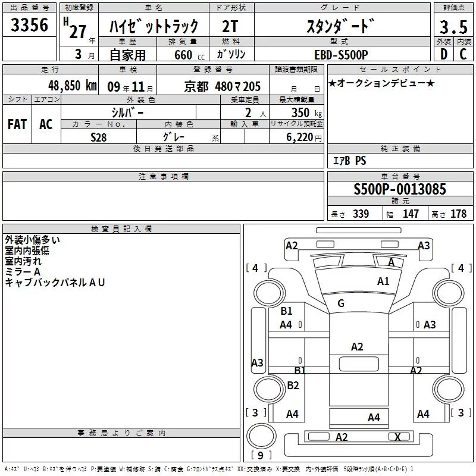476x476 pixels.
Task: Click the rear right tire icon
Action: [449, 389]
